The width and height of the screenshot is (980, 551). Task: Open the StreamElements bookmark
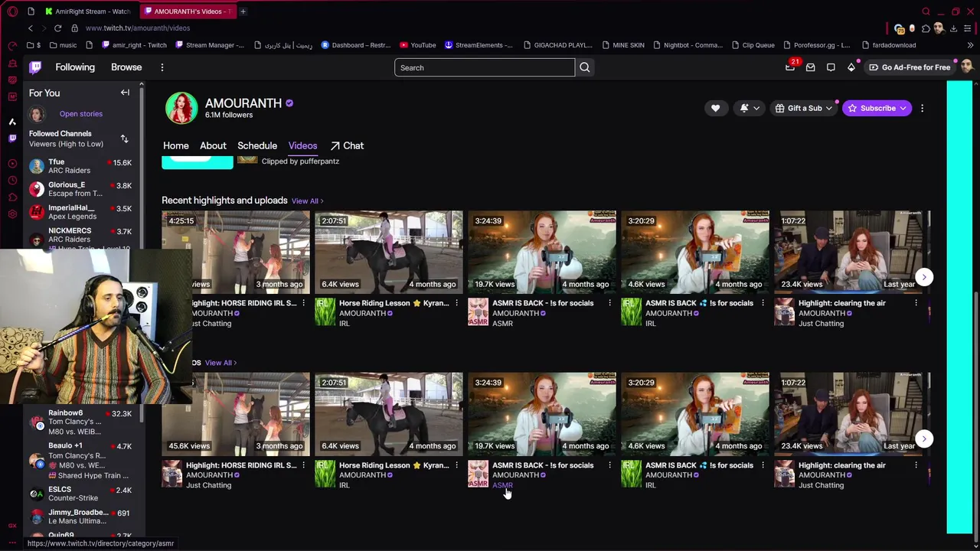click(479, 45)
